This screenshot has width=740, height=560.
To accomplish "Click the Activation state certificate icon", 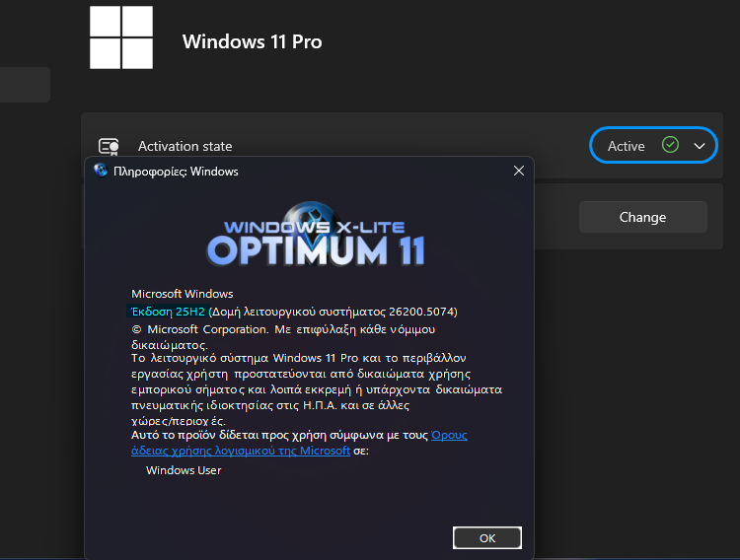I will [109, 146].
